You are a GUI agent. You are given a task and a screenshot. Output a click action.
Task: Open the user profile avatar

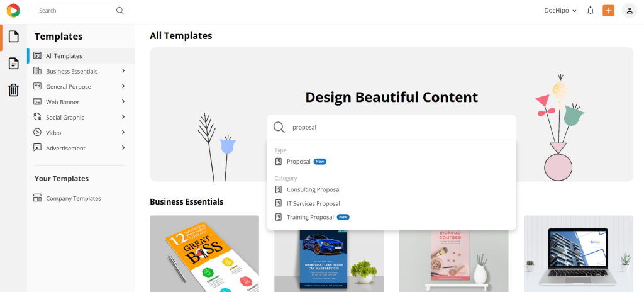pos(629,11)
